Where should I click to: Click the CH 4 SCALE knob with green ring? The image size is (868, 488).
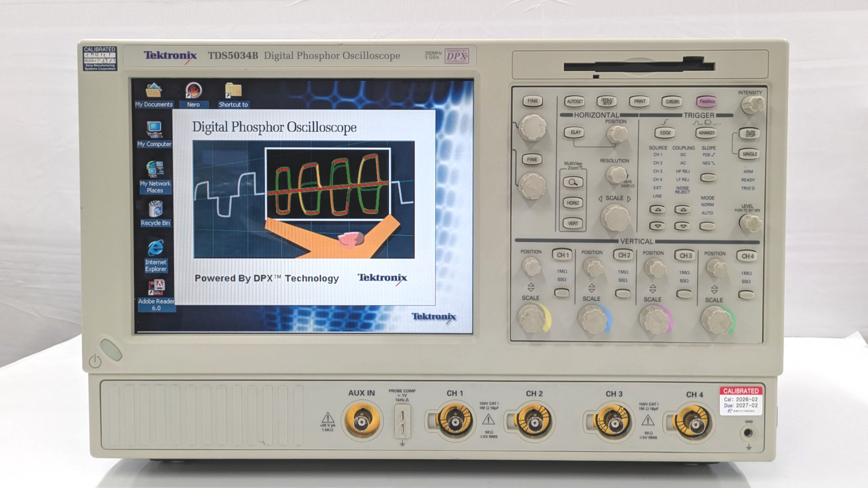click(716, 320)
